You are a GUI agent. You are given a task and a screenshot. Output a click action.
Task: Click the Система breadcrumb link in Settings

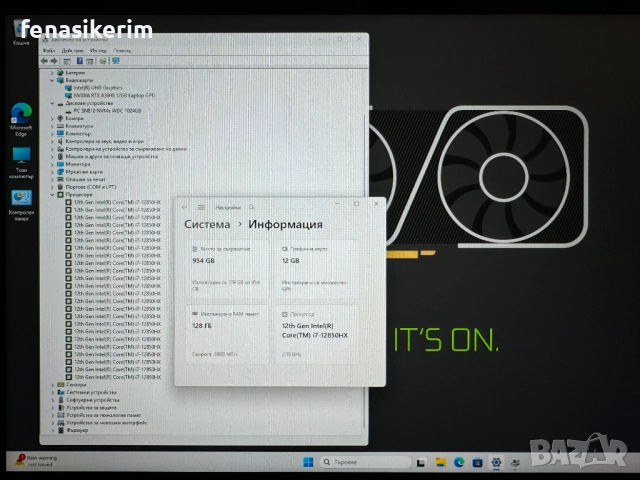click(207, 224)
